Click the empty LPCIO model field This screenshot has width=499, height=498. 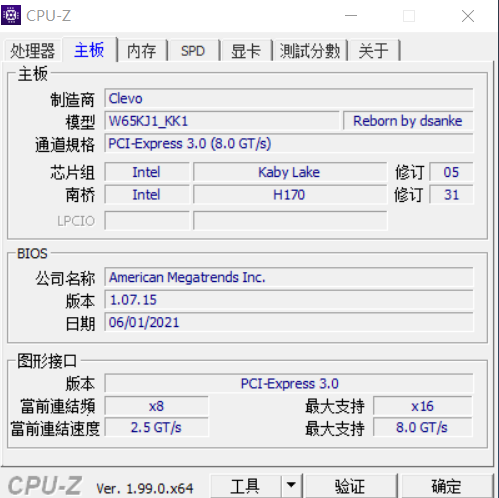[290, 221]
